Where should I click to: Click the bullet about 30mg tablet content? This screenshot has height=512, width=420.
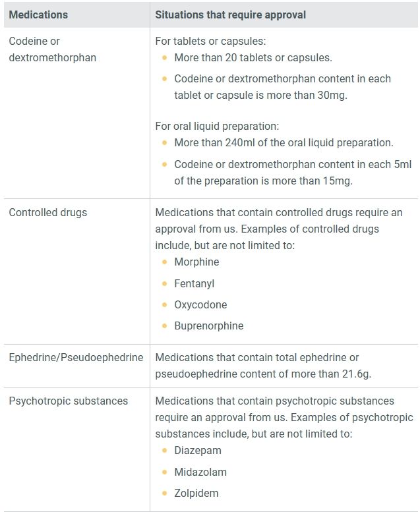282,87
